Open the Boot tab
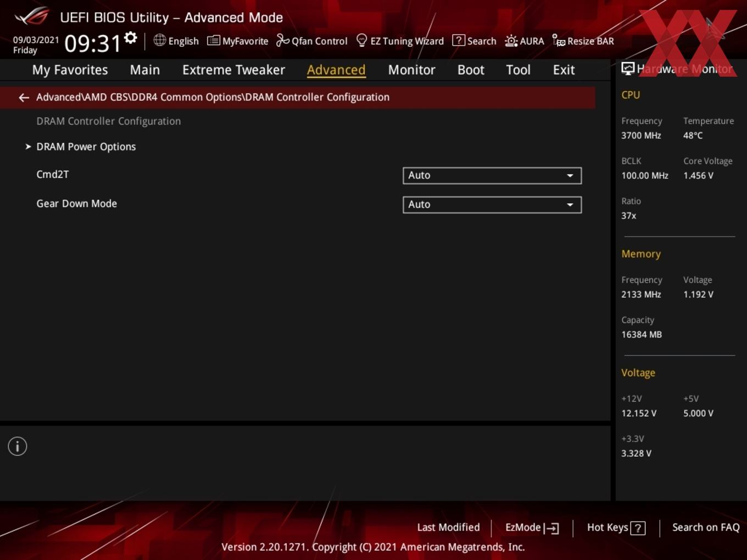 (x=471, y=70)
